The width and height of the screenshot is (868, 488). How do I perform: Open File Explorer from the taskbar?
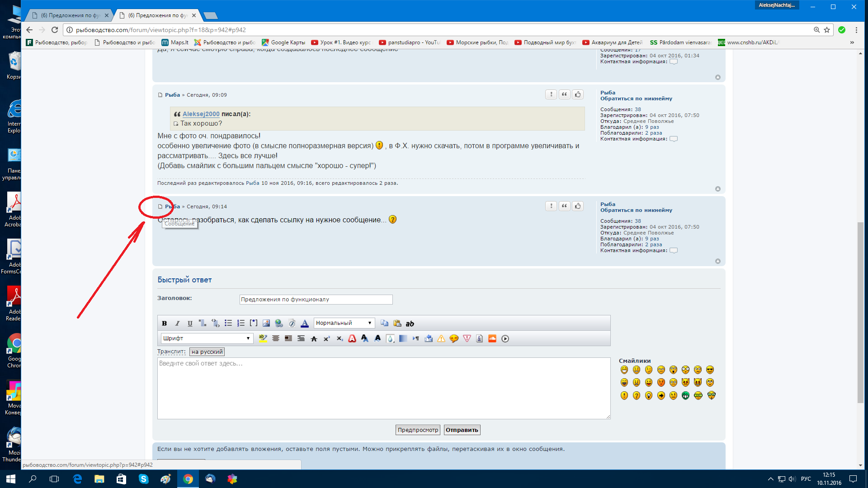[x=99, y=479]
